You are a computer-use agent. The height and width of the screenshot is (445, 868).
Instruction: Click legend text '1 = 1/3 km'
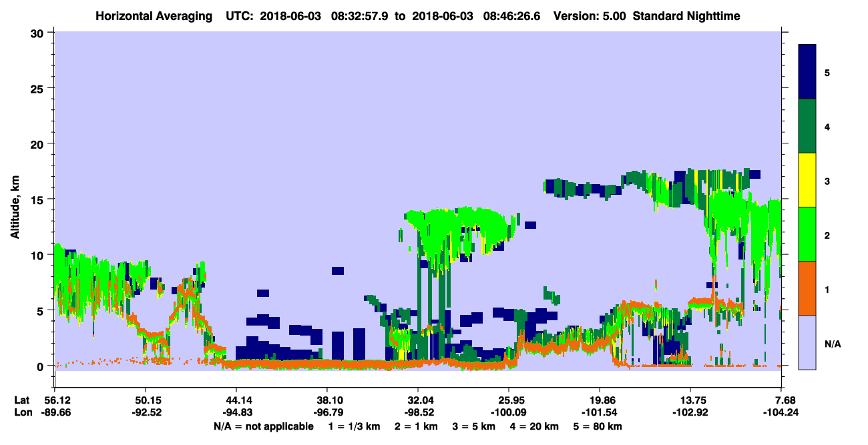[355, 426]
